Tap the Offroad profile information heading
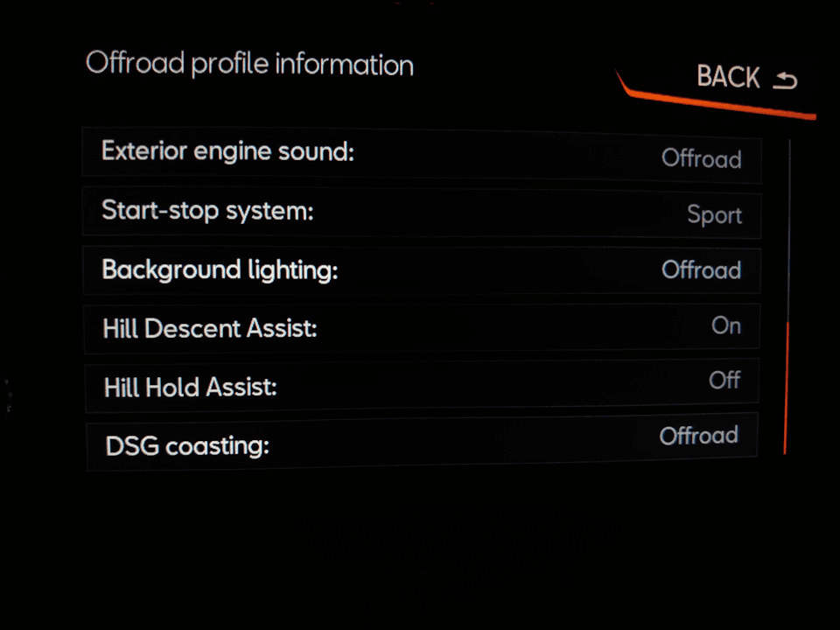 tap(249, 65)
